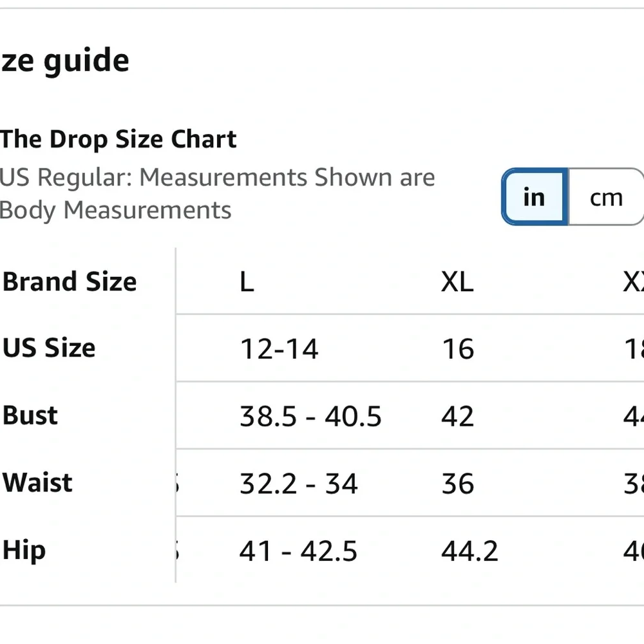
Task: Click the US Regular body measurements note
Action: pyautogui.click(x=217, y=193)
